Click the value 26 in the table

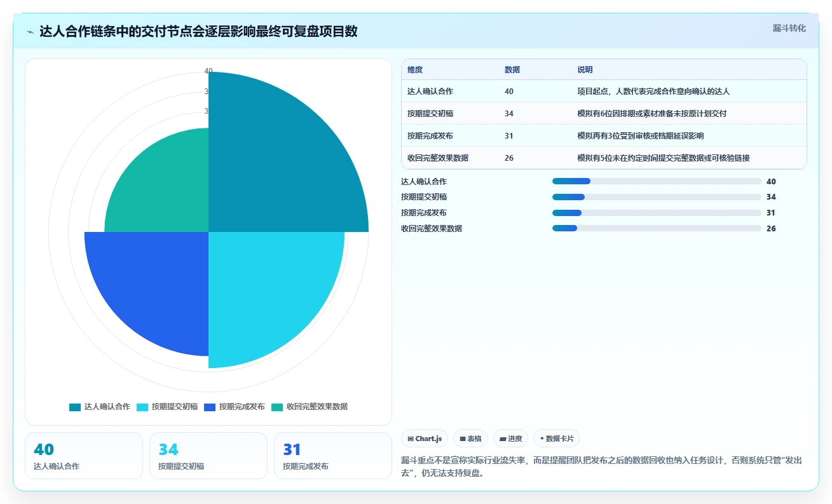[509, 158]
